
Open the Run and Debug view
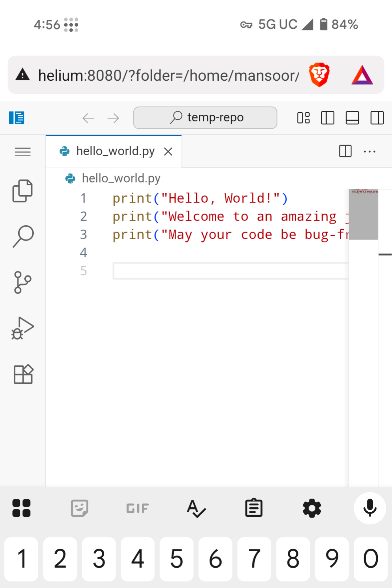(x=23, y=328)
